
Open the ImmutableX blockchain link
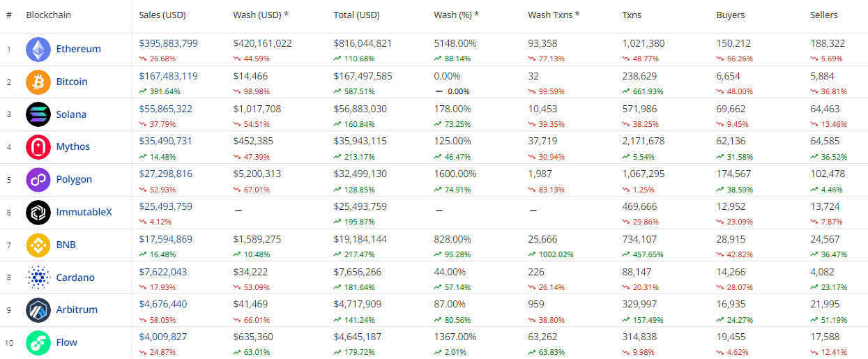click(x=84, y=212)
